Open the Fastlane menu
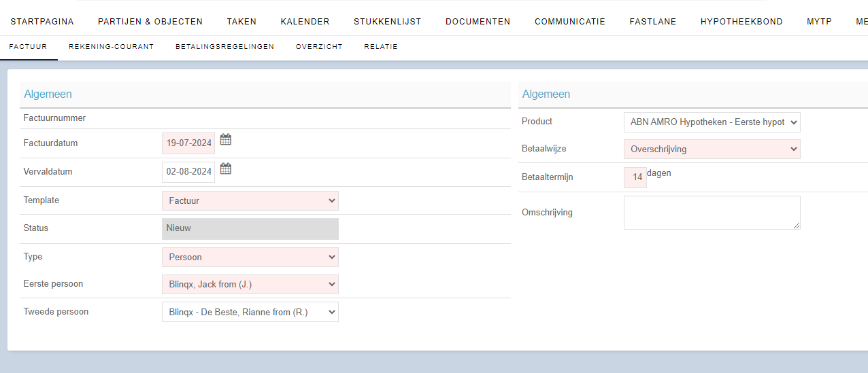Screen dimensions: 868x373 click(653, 22)
